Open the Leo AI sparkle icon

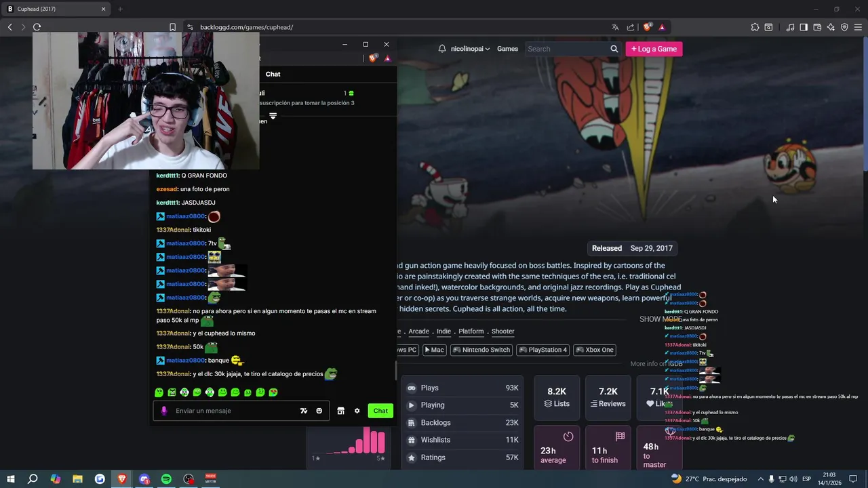tap(831, 27)
